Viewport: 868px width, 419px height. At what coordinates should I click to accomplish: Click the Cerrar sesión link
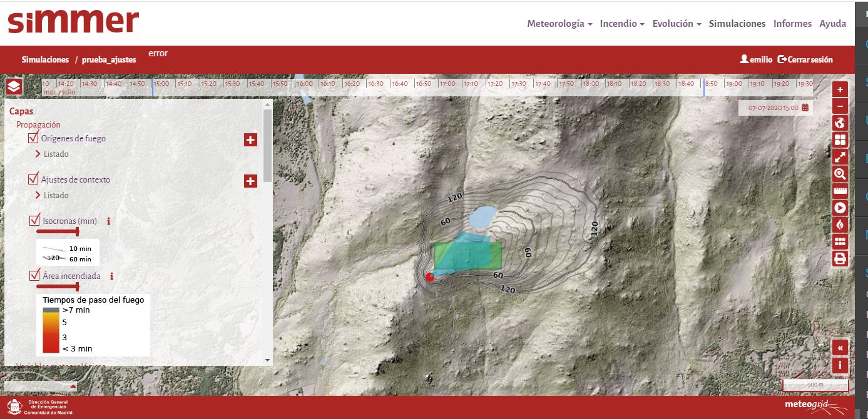point(805,59)
